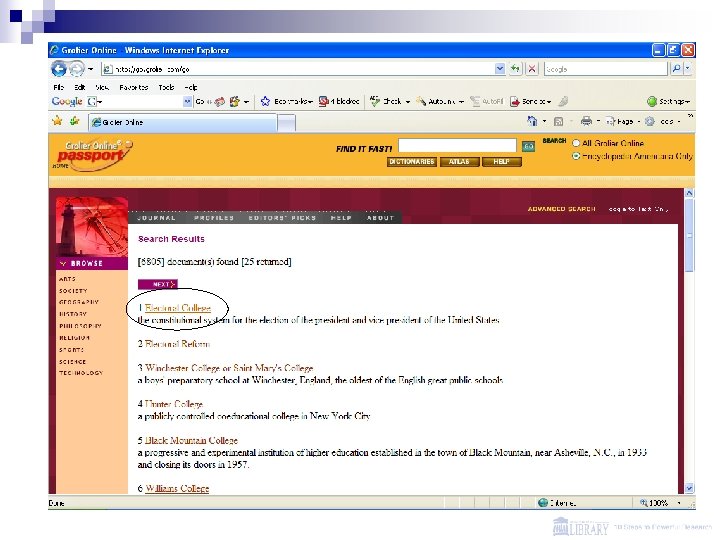The width and height of the screenshot is (720, 540).
Task: Open the Atlas button
Action: (459, 162)
